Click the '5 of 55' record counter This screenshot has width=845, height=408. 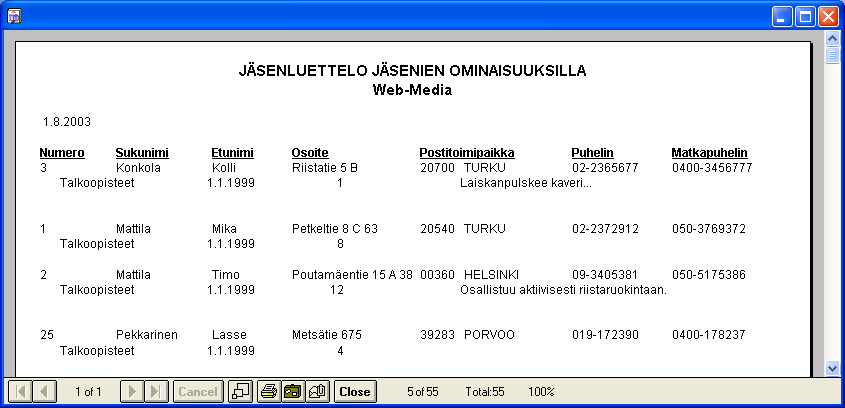click(423, 392)
